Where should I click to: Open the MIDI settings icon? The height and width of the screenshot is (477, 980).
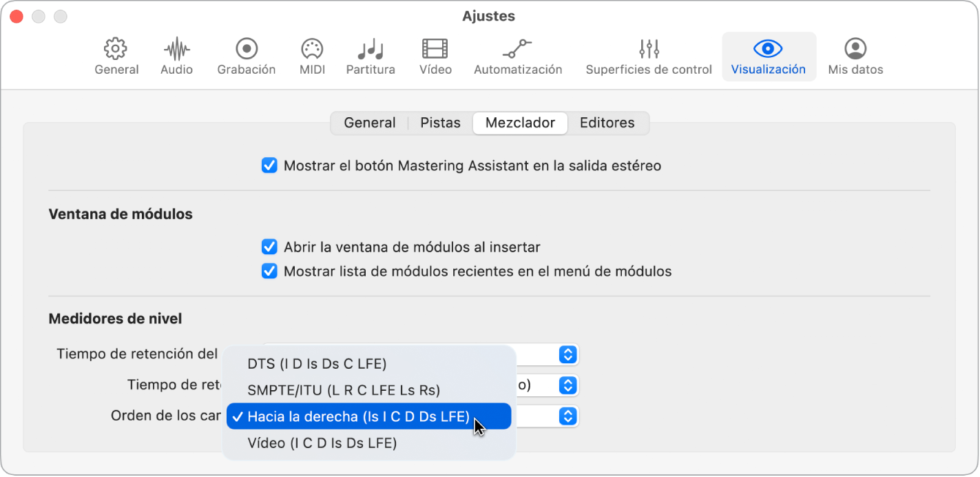(x=311, y=55)
